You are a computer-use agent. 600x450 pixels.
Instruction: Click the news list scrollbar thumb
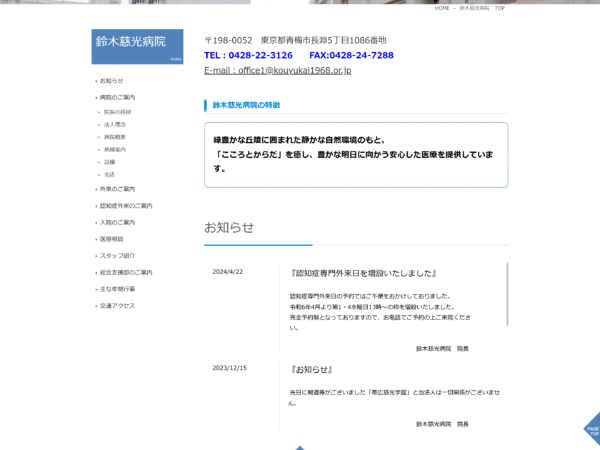pyautogui.click(x=507, y=294)
